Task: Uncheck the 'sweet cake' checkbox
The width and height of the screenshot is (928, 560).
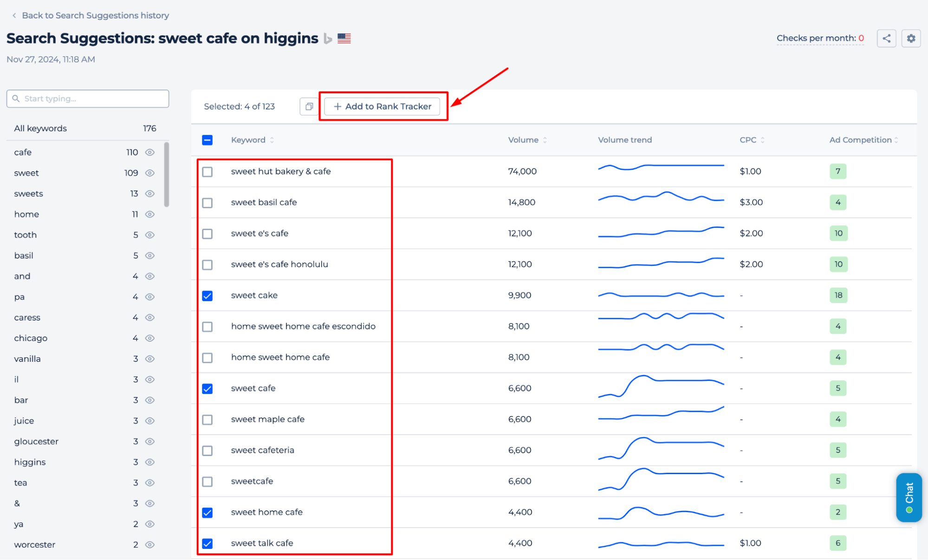Action: (208, 295)
